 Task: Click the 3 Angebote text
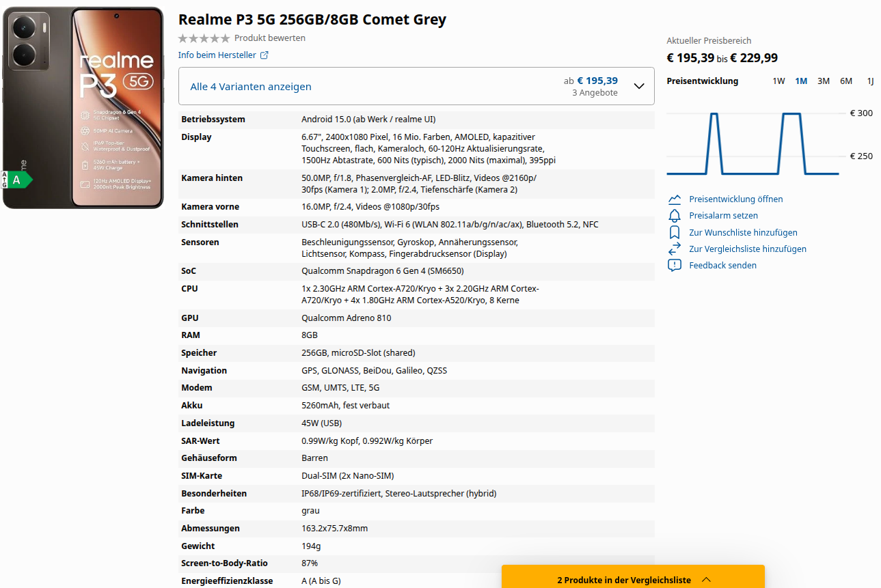click(x=595, y=93)
